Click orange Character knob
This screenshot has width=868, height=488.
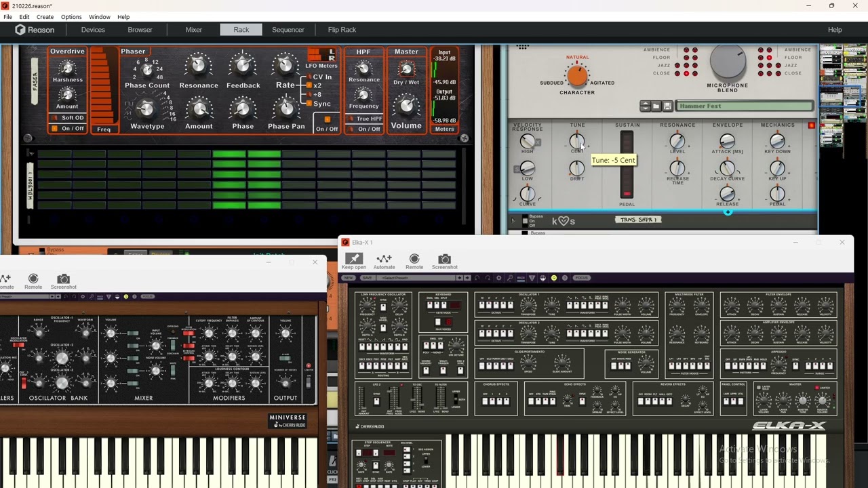pos(577,75)
